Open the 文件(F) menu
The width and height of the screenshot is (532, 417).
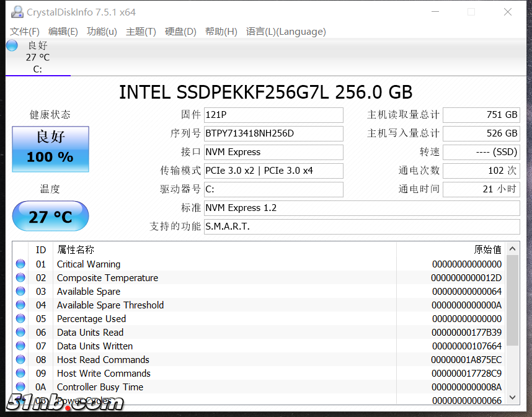[x=25, y=32]
